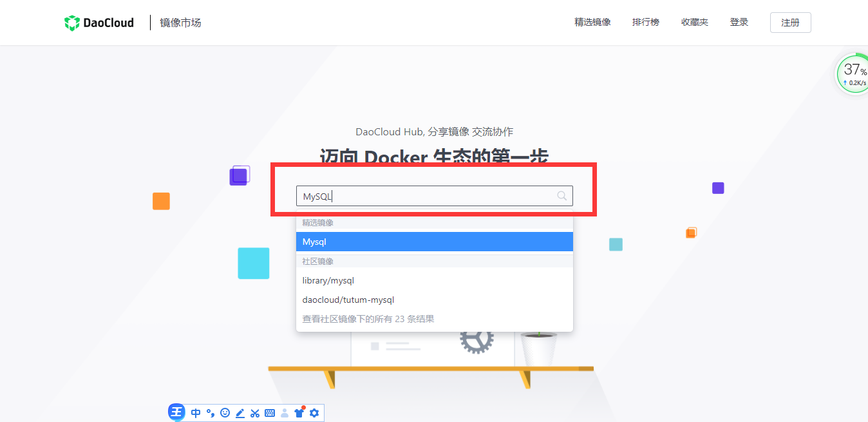Open 收藏夹 favorites
The height and width of the screenshot is (422, 868).
(x=695, y=23)
